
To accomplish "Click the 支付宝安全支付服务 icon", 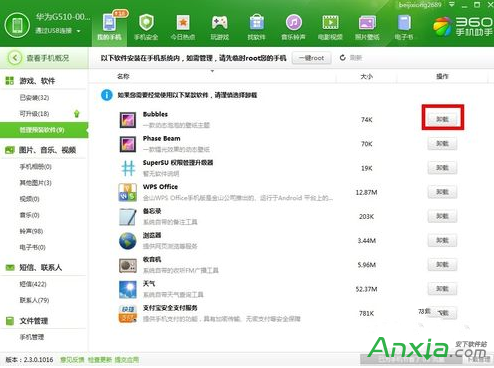I will tap(128, 313).
